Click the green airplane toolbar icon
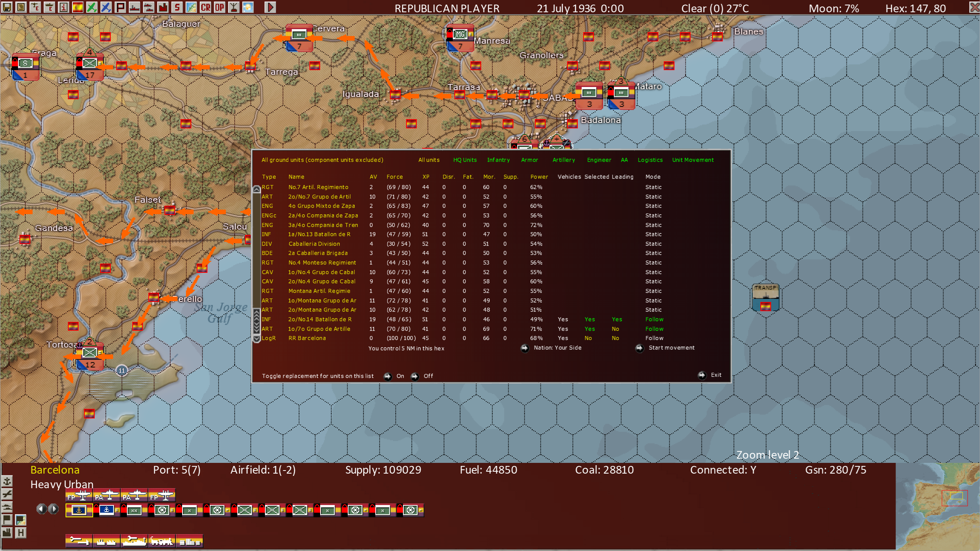The width and height of the screenshot is (980, 551). coord(92,7)
